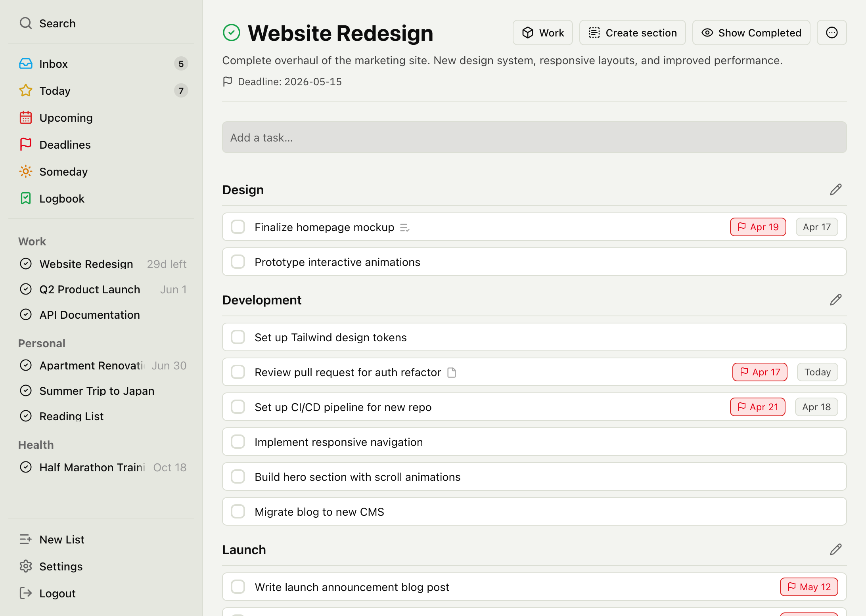This screenshot has height=616, width=866.
Task: Edit the Launch section with pencil icon
Action: (x=836, y=550)
